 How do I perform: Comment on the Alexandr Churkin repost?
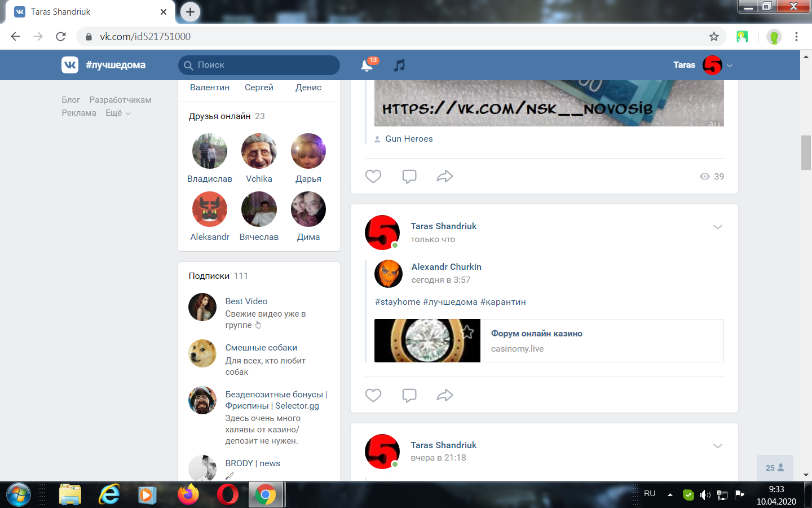tap(409, 395)
